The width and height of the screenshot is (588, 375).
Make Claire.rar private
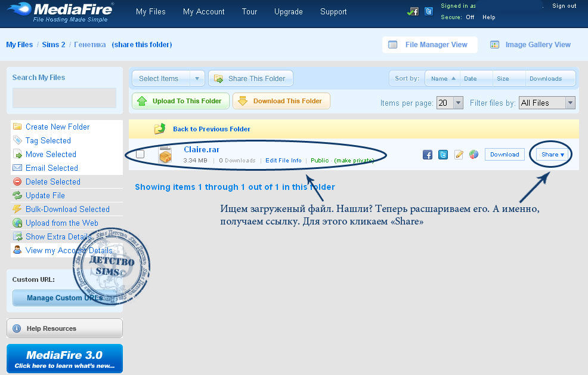click(354, 161)
